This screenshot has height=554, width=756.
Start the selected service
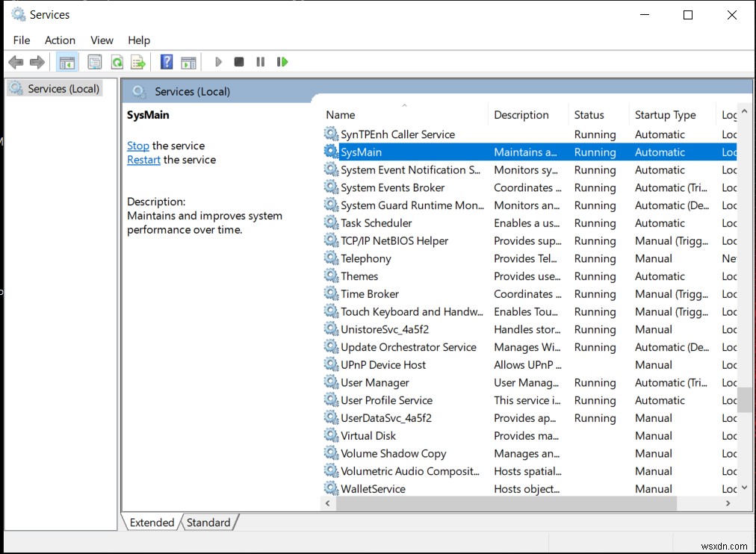tap(218, 62)
